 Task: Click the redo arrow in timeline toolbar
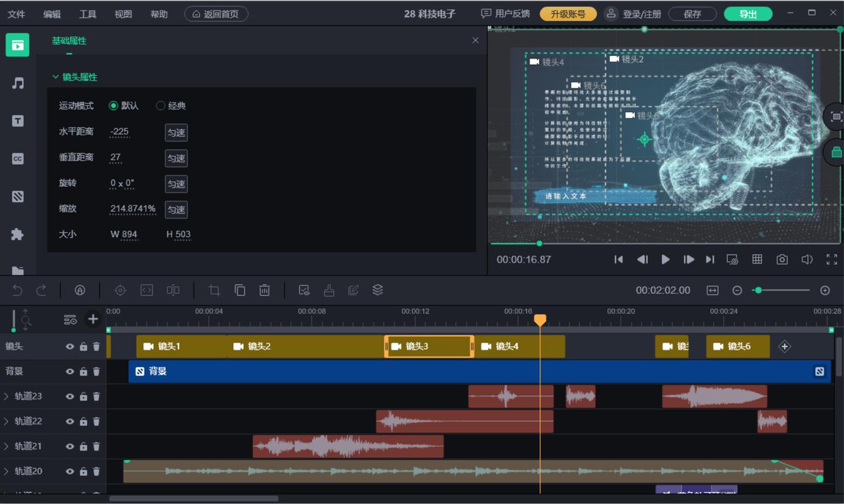tap(41, 290)
